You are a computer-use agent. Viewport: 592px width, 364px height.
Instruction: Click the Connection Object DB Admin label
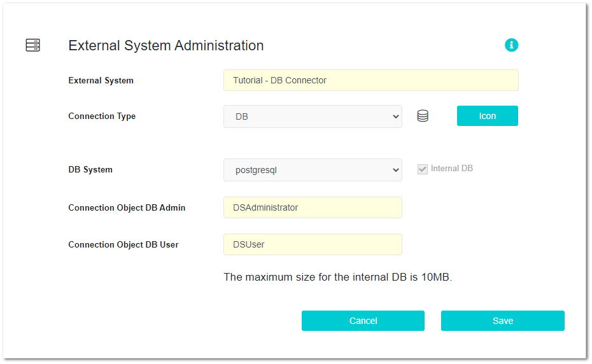click(x=127, y=207)
